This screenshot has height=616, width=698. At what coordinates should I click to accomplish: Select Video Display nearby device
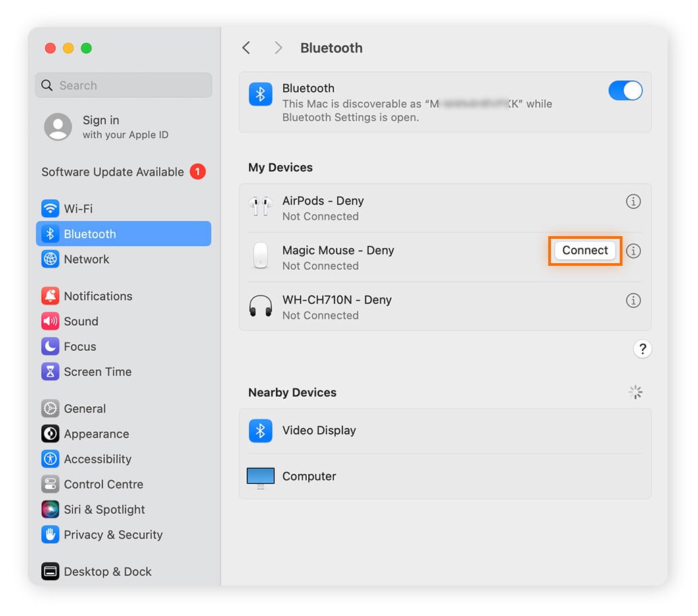click(x=318, y=430)
